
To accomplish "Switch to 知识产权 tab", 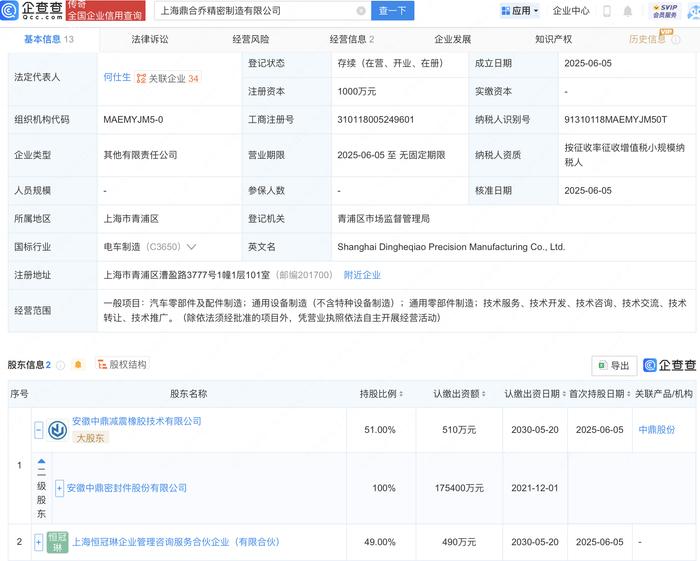I will 554,39.
